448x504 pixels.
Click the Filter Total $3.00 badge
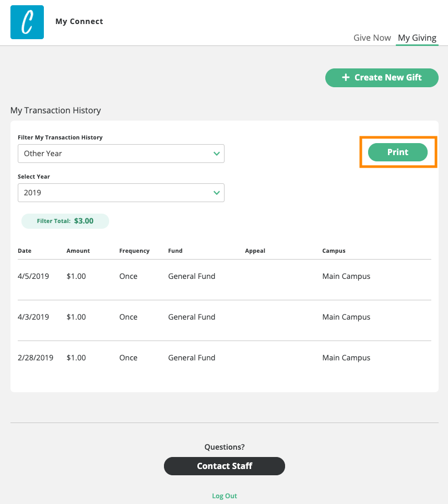coord(65,221)
